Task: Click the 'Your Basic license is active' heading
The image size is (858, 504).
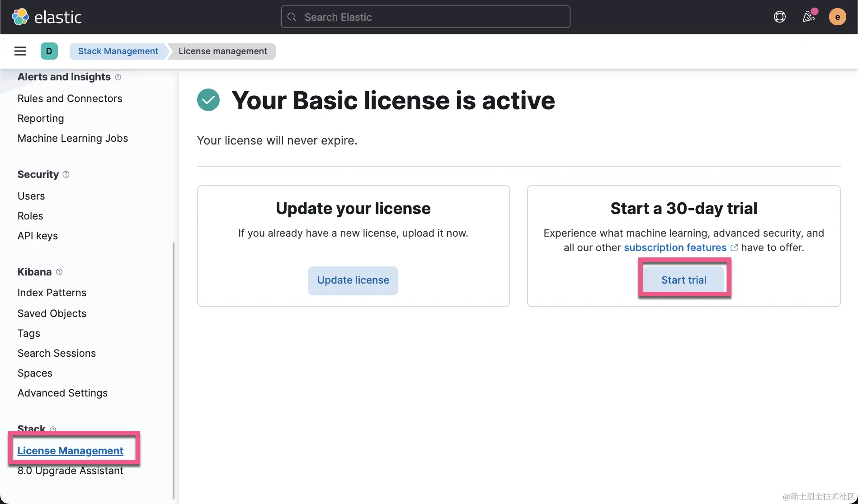Action: [x=393, y=100]
